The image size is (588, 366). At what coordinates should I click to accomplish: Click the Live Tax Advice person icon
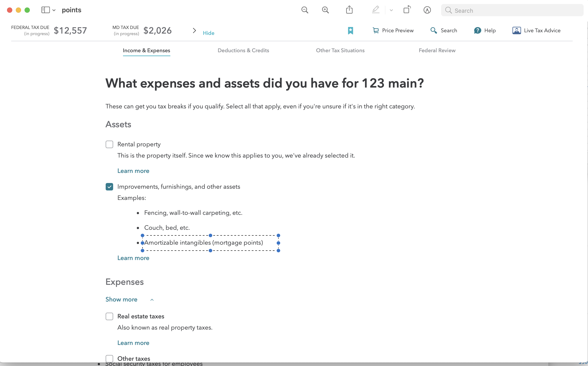tap(517, 30)
